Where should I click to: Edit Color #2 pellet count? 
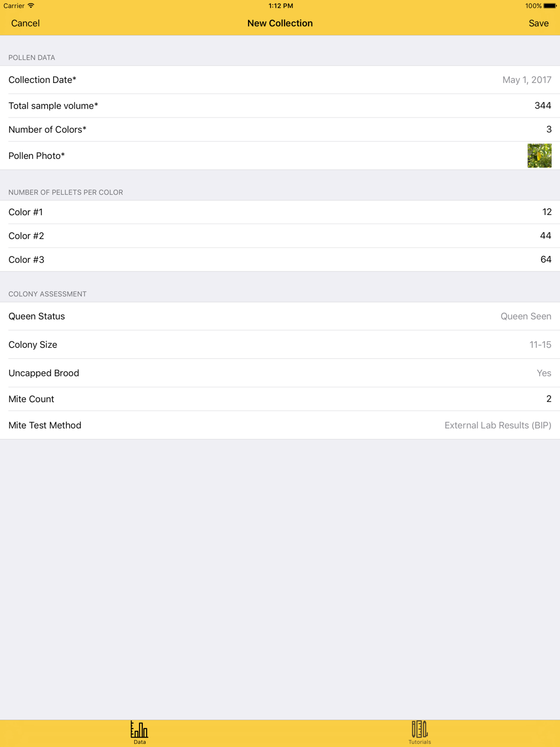coord(545,236)
